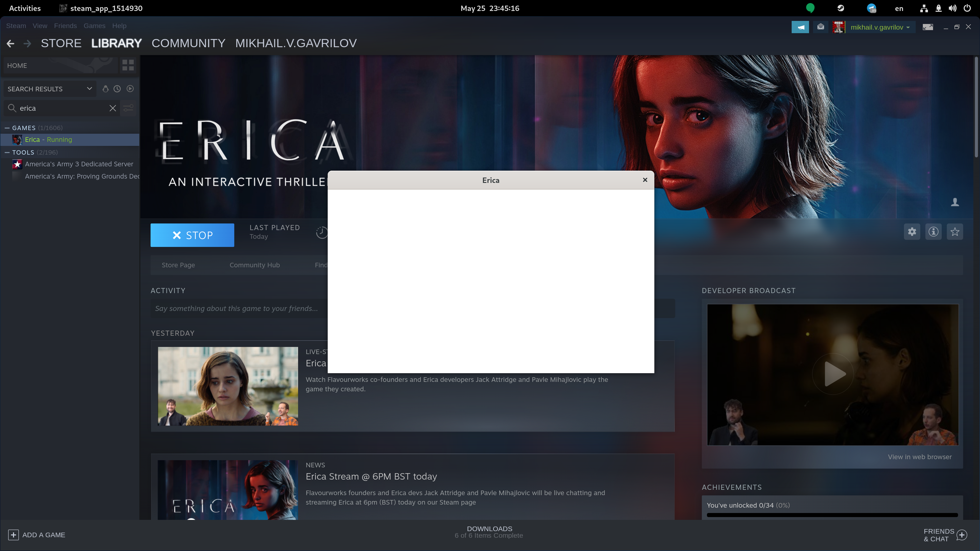Click the Linux penguin filter icon
This screenshot has width=980, height=551.
(x=105, y=89)
